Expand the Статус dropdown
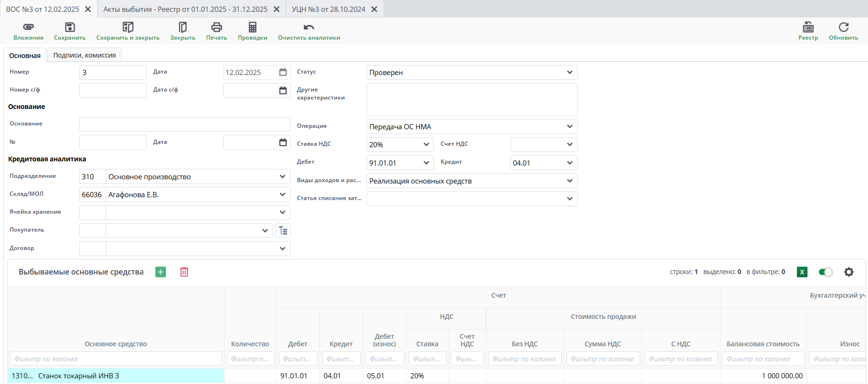The width and height of the screenshot is (868, 384). [569, 73]
